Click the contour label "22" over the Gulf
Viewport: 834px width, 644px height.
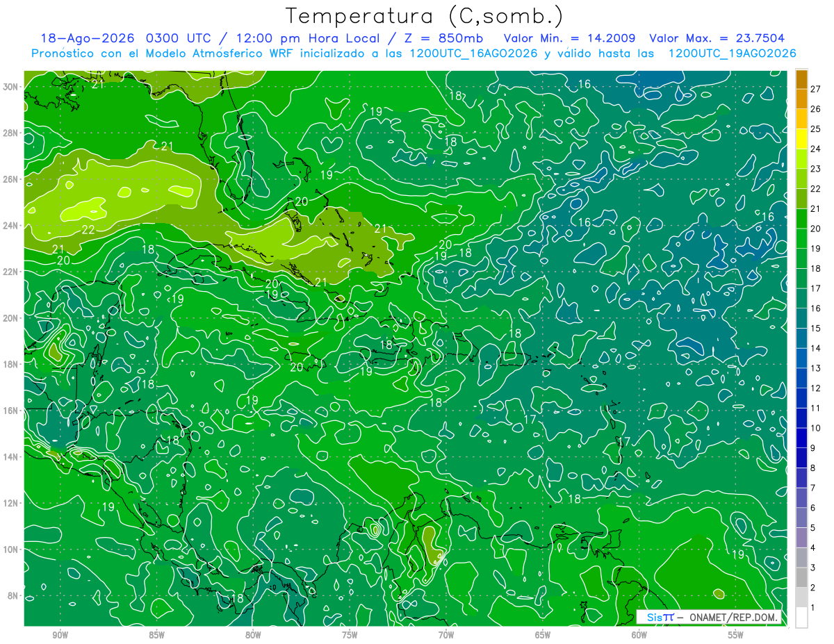pos(88,230)
